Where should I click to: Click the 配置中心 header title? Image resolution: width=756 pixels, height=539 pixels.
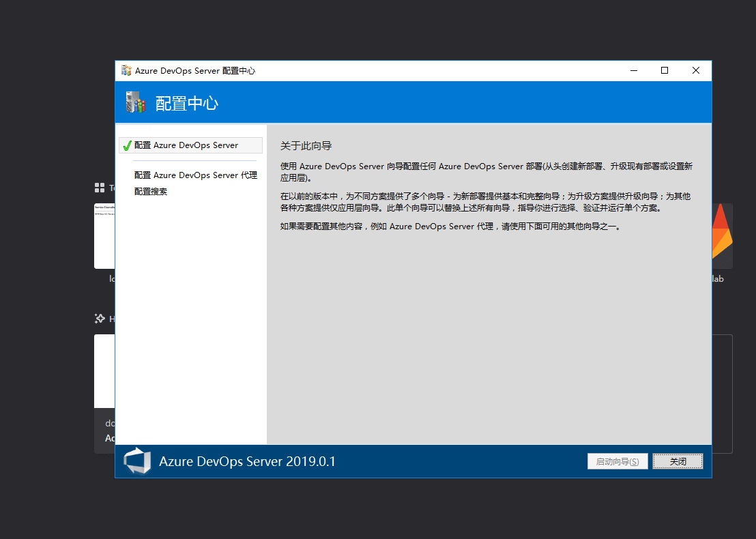(187, 103)
